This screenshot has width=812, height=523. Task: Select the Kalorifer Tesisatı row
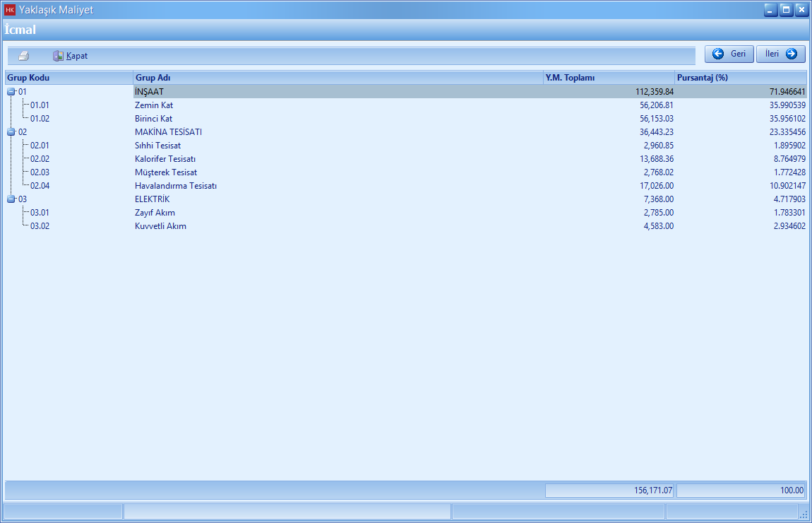click(165, 159)
